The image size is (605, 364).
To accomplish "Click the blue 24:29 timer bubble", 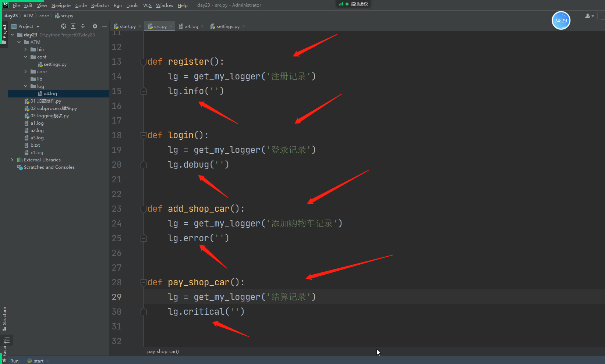I will [561, 21].
